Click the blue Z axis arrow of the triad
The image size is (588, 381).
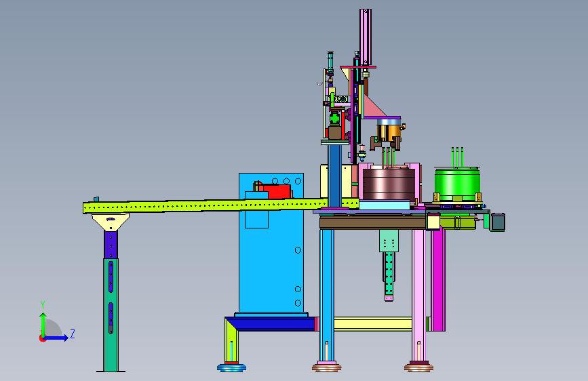56,338
